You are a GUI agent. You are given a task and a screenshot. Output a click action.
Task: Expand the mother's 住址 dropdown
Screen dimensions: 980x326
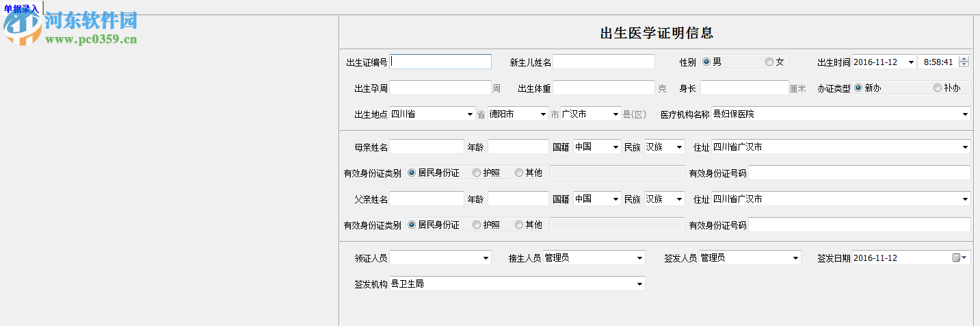tap(965, 147)
